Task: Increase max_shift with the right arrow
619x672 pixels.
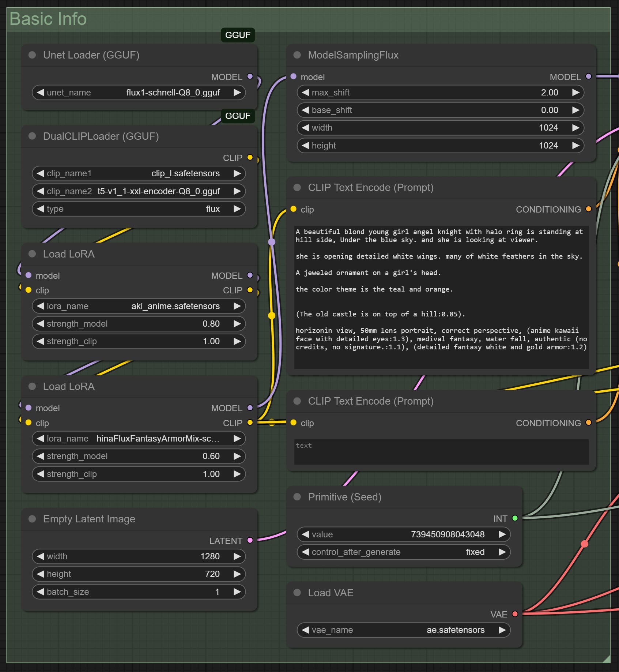Action: click(576, 93)
